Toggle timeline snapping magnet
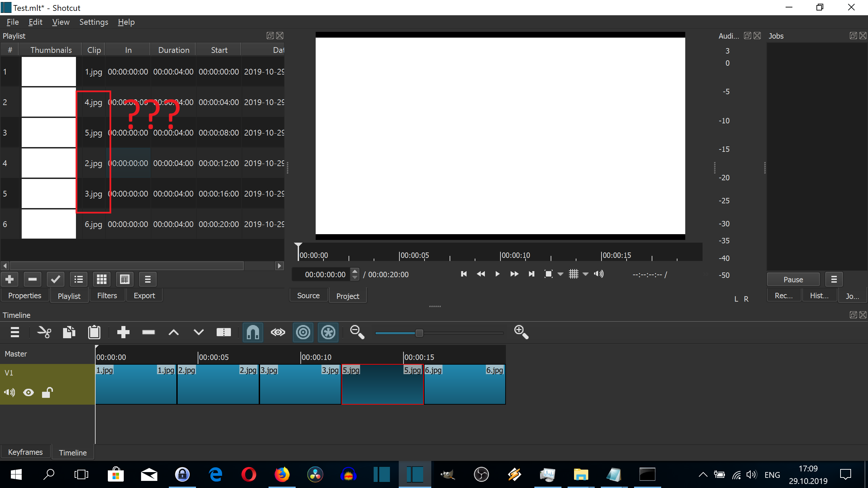The image size is (868, 488). click(x=253, y=332)
